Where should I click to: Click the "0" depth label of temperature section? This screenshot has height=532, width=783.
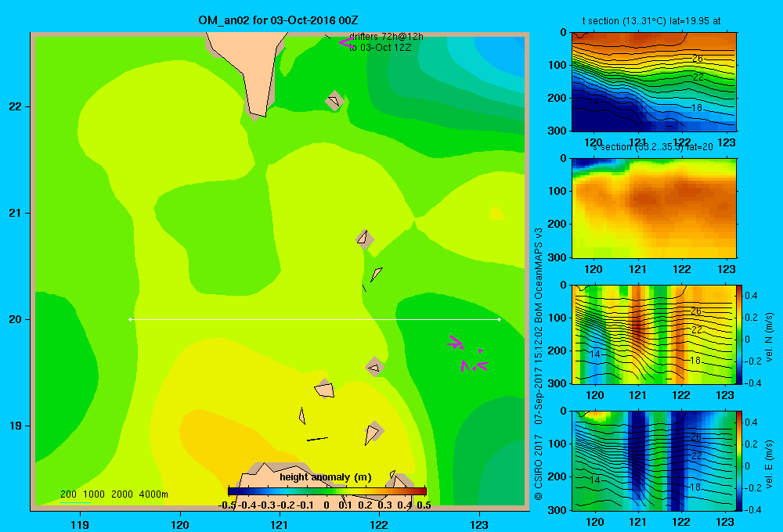click(x=563, y=32)
